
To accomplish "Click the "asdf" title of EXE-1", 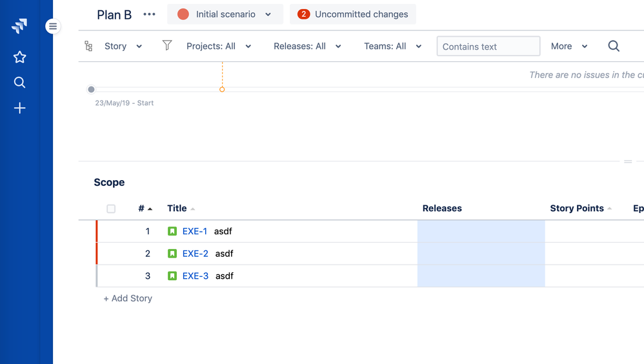I will coord(223,231).
